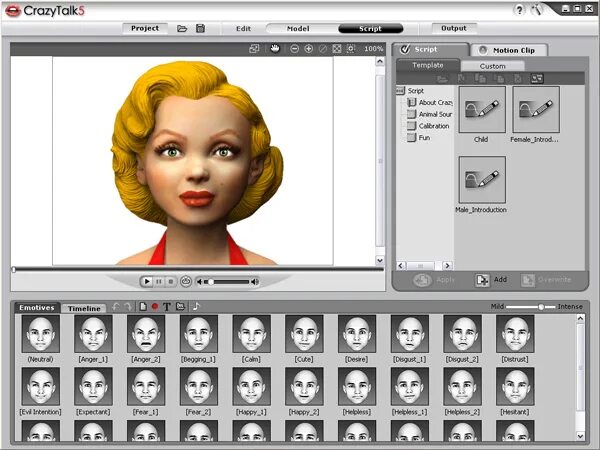
Task: Zoom out of the preview
Action: (x=294, y=49)
